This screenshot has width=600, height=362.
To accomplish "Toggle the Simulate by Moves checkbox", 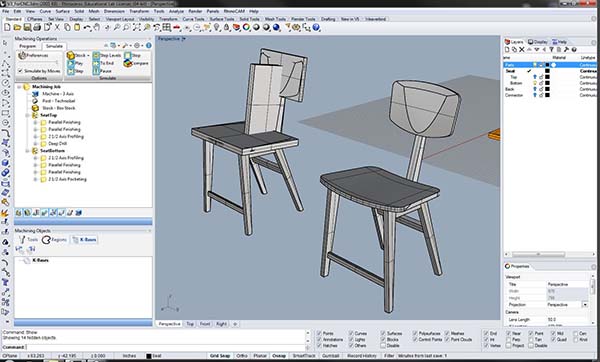I will click(20, 71).
